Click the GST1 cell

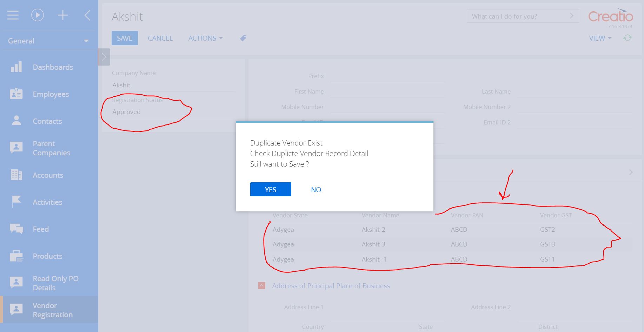point(547,259)
